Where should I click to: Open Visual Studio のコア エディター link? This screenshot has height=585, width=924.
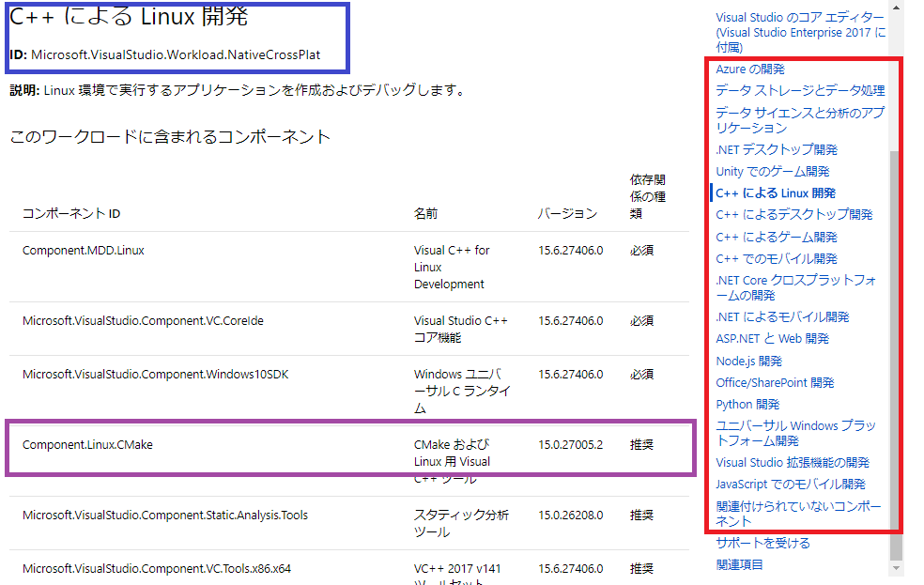click(x=800, y=33)
